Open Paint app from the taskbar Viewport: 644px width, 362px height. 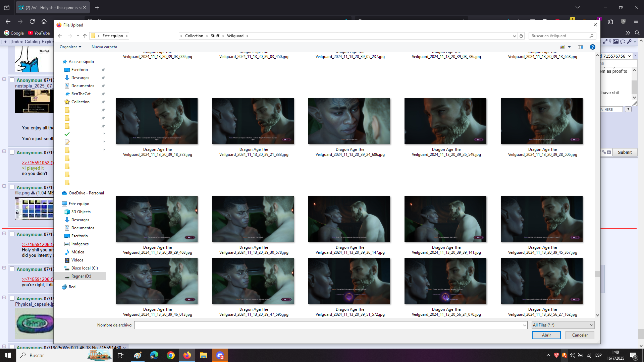click(x=138, y=355)
